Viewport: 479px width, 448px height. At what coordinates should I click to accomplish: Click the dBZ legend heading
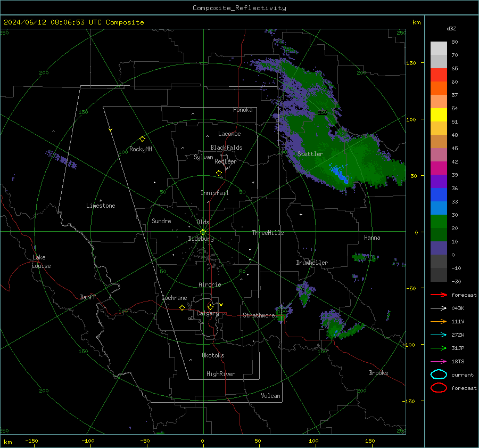click(451, 28)
